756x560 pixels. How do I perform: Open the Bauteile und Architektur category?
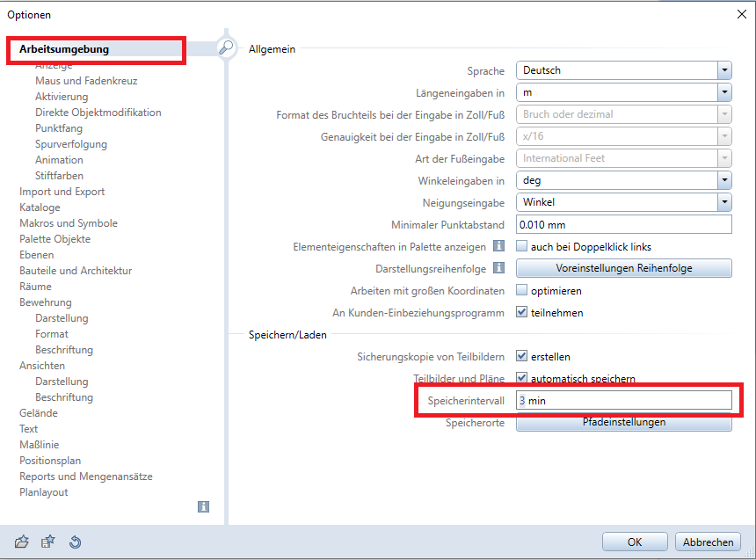76,271
